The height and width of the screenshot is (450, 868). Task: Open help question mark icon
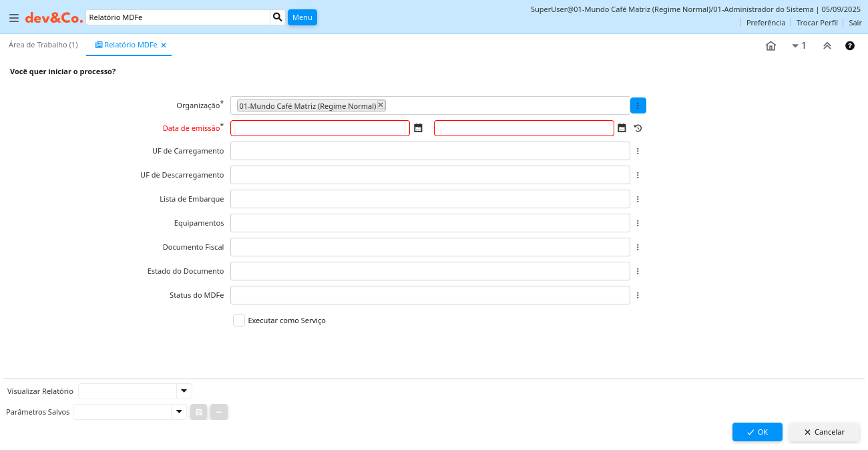850,46
